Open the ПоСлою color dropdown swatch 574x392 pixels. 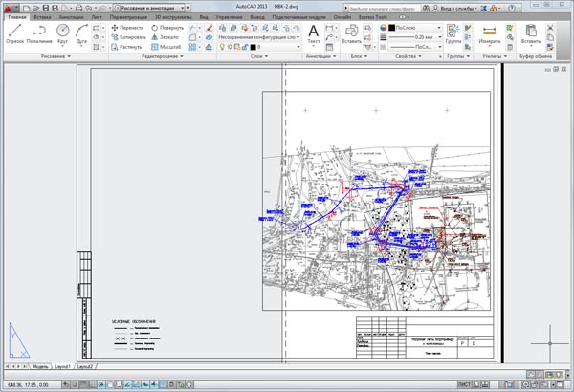pyautogui.click(x=408, y=28)
